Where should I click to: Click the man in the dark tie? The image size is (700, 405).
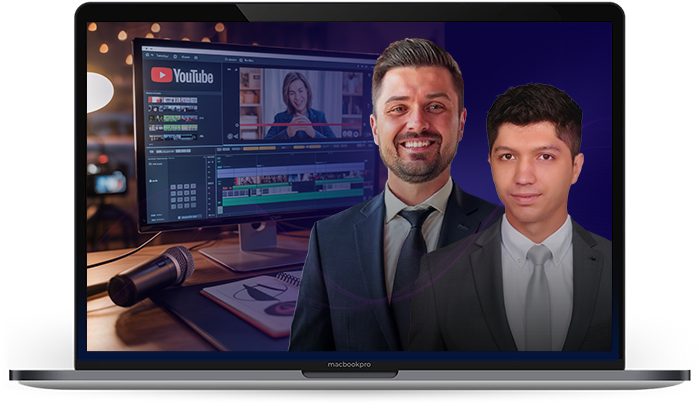click(x=419, y=150)
